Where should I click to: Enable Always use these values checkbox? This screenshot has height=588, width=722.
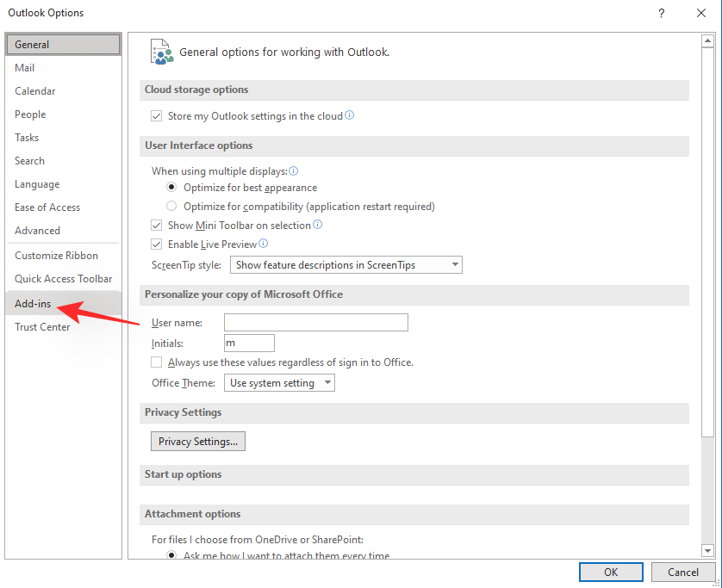[157, 362]
